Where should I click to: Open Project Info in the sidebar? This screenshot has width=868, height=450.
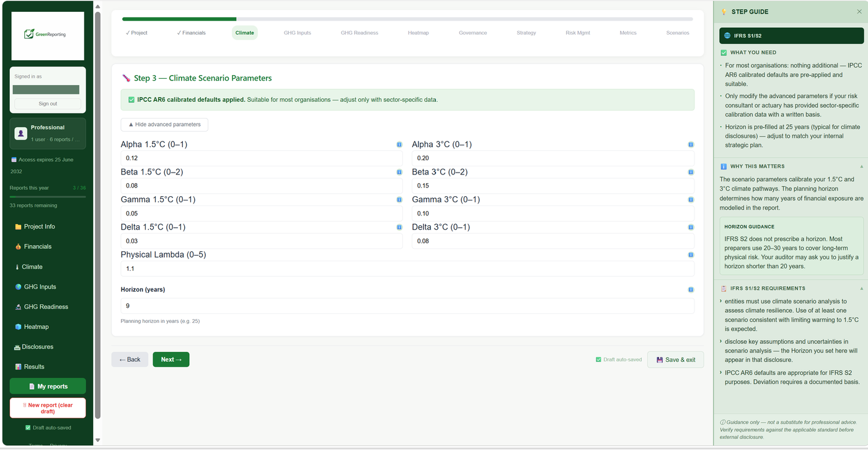pos(48,227)
